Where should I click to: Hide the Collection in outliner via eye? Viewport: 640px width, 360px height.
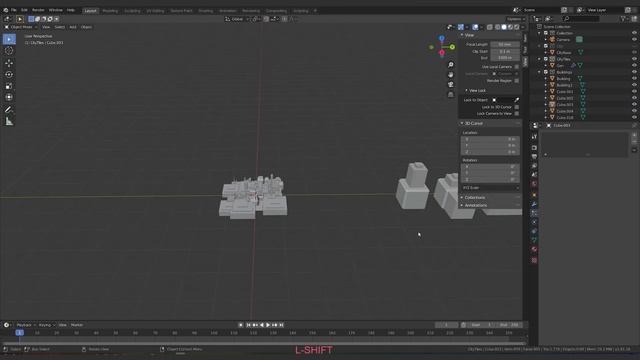coord(634,33)
